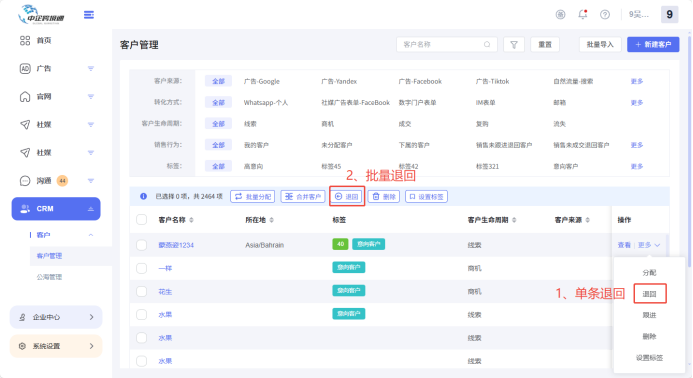Filter by 高意向 tag
Viewport: 693px width, 378px height.
[x=253, y=166]
